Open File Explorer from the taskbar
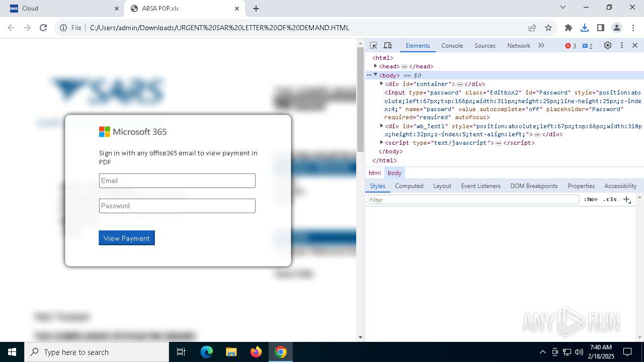The image size is (644, 362). coord(231,352)
